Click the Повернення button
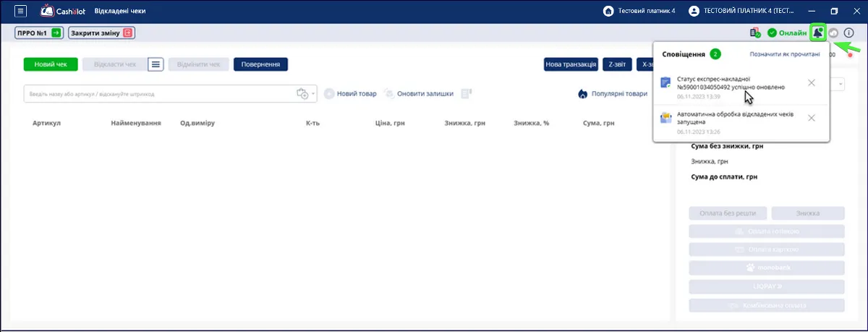 [x=260, y=64]
